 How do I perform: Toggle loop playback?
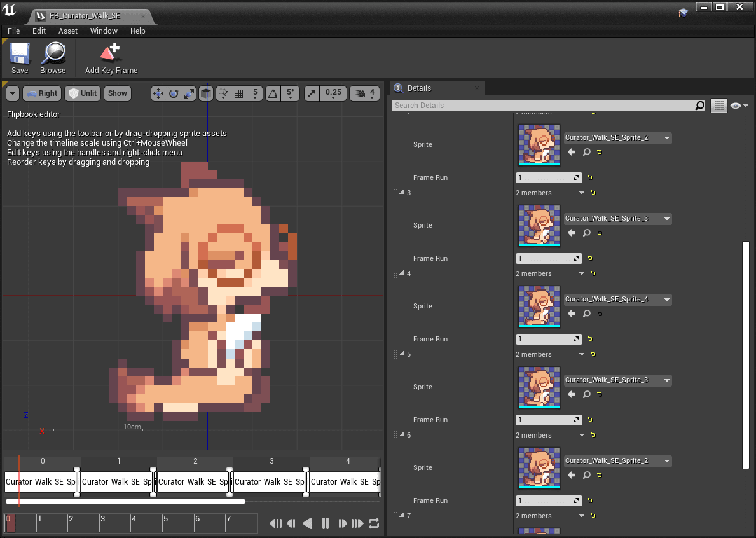tap(374, 523)
